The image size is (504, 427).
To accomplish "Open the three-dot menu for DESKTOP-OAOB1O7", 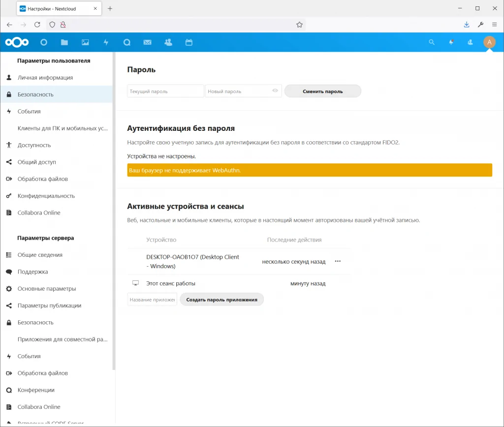I will [338, 261].
